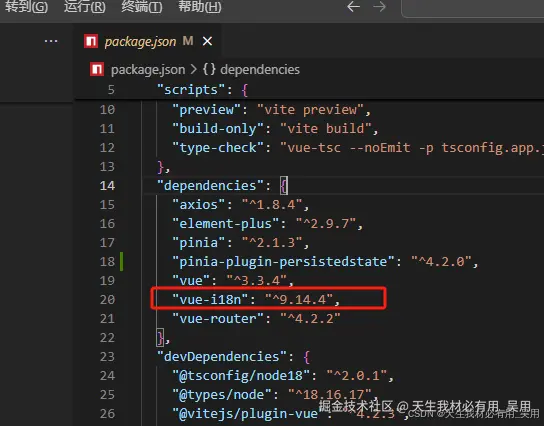The height and width of the screenshot is (426, 544).
Task: Click the breadcrumb chevron separator
Action: [x=194, y=69]
